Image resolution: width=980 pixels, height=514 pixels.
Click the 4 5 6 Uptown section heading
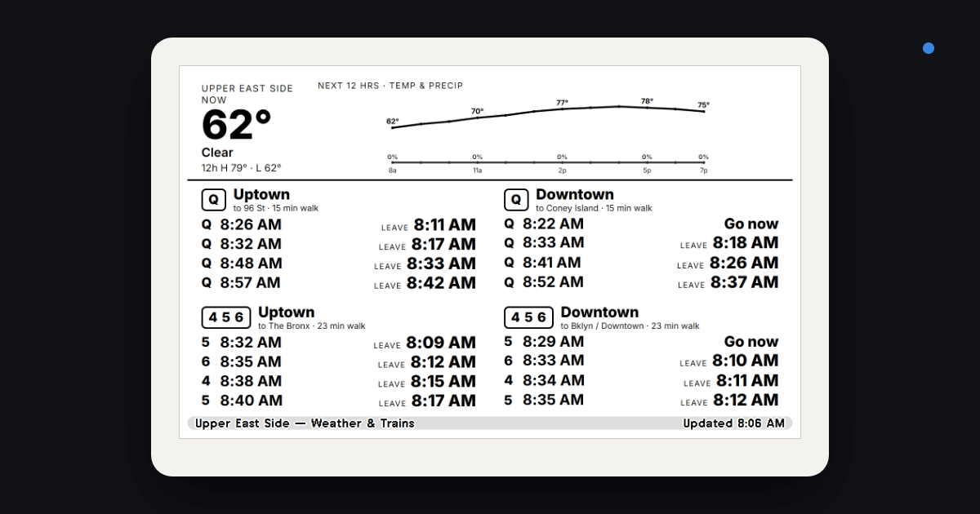tap(287, 312)
